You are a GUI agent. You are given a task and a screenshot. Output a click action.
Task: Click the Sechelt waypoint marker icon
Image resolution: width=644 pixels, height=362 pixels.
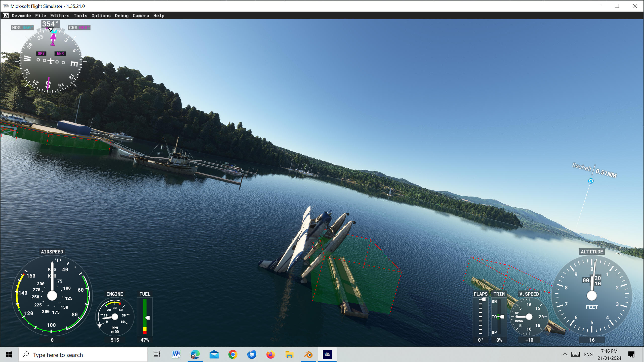(x=591, y=181)
